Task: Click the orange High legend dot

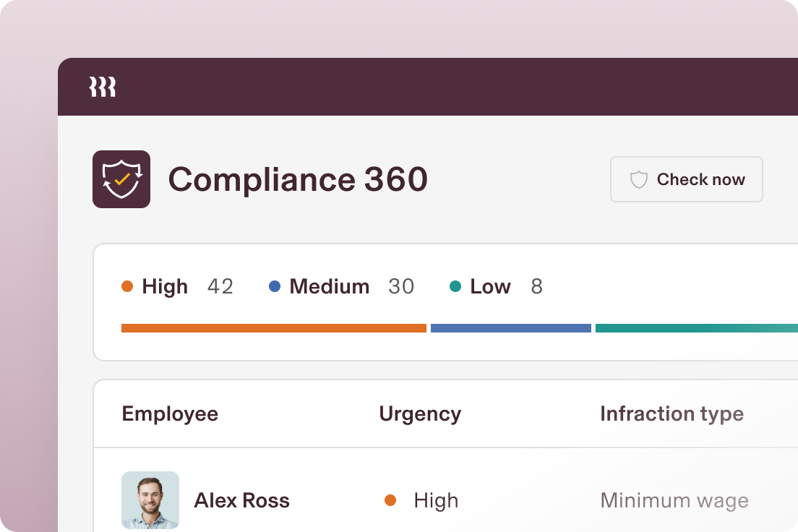Action: pos(127,287)
